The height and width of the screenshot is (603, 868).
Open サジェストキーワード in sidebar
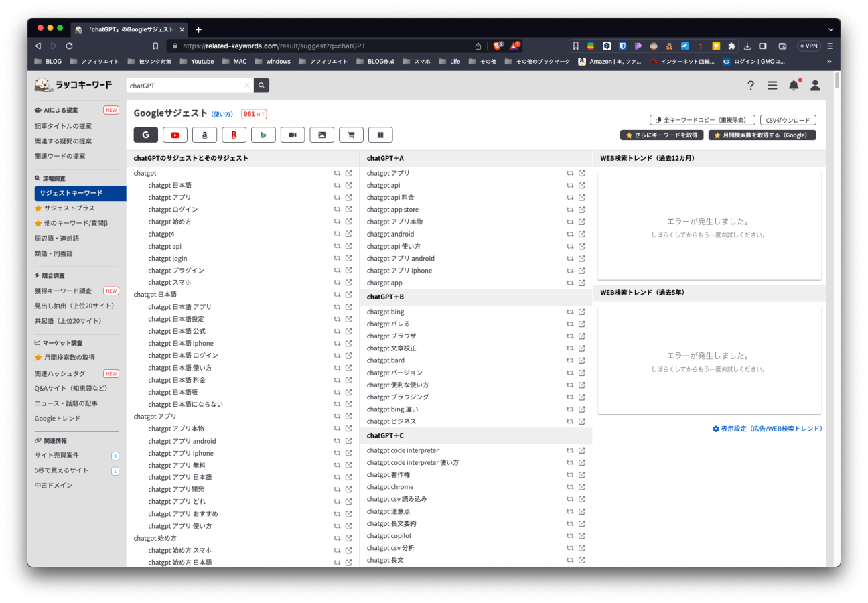pos(80,193)
